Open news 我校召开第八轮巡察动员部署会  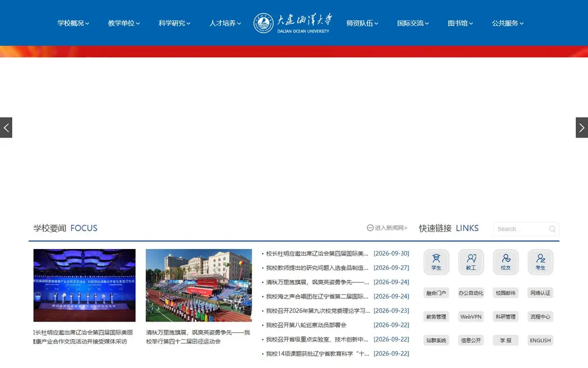coord(306,325)
